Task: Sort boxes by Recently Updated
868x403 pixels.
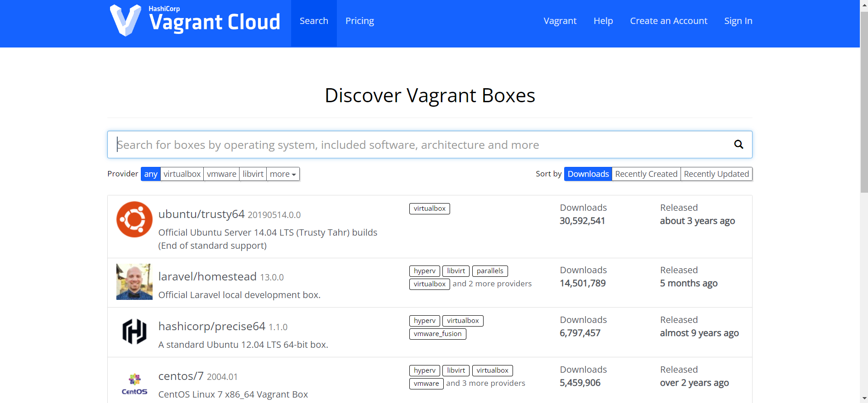Action: tap(716, 174)
